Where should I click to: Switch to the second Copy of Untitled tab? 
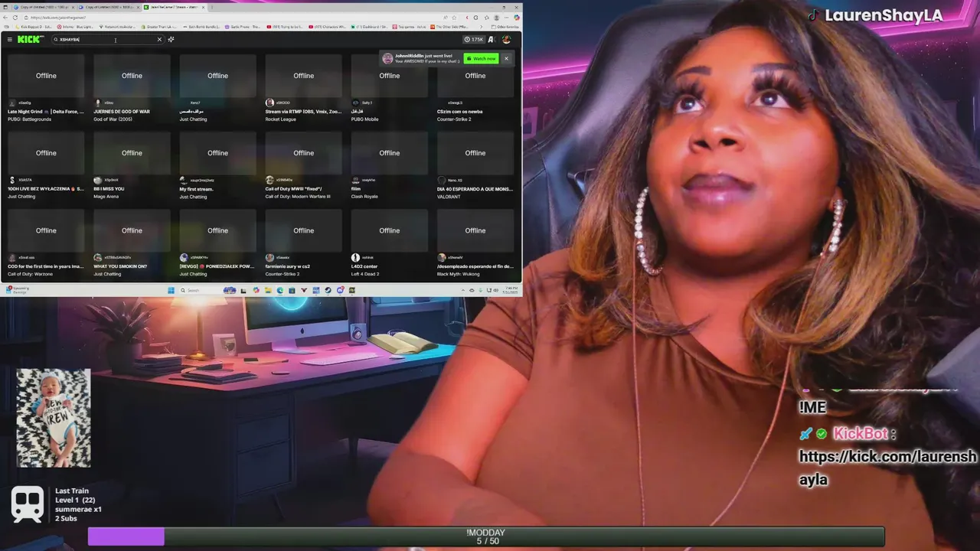coord(108,7)
